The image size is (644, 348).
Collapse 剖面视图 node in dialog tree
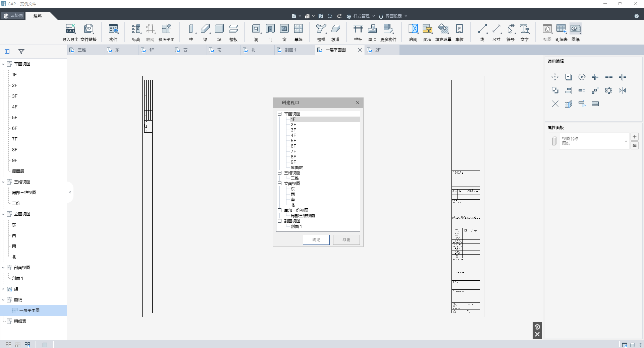pyautogui.click(x=279, y=221)
